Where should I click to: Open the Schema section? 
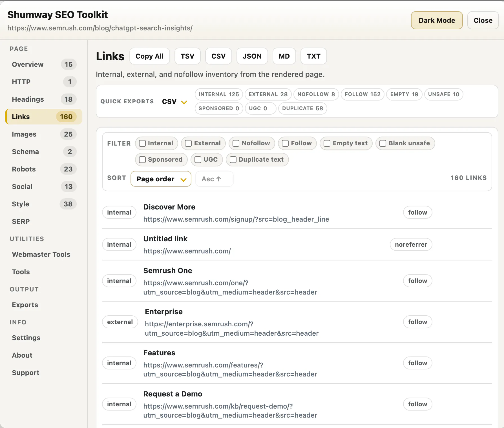click(x=44, y=152)
